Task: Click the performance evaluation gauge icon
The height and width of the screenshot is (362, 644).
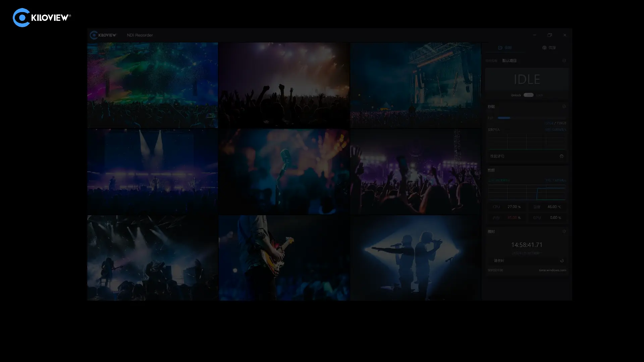Action: point(561,156)
